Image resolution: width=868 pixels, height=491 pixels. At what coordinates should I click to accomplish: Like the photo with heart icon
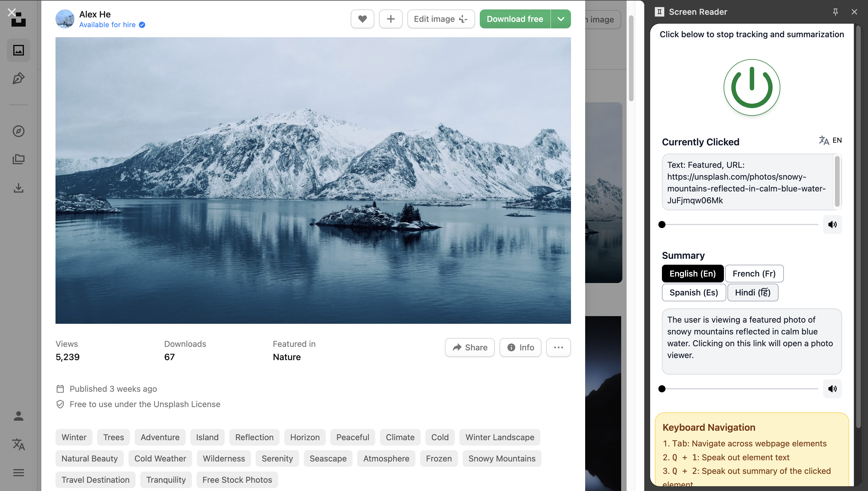click(362, 19)
